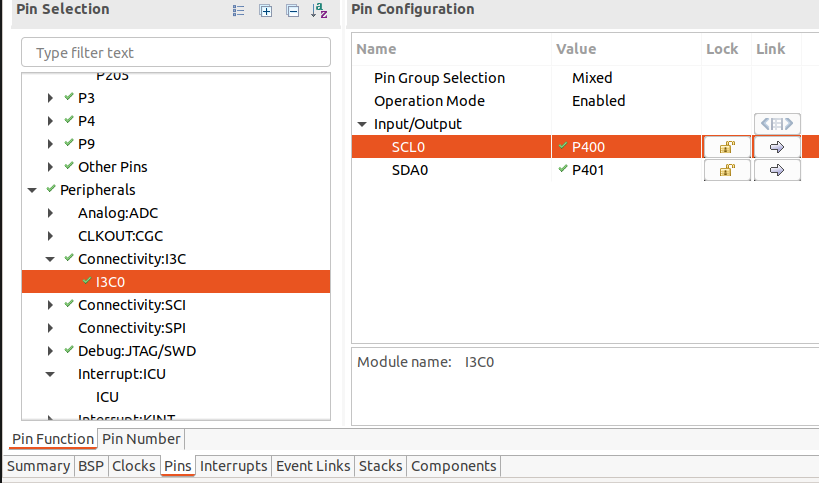Sort pins alphabetically with A-Z icon

tap(319, 11)
